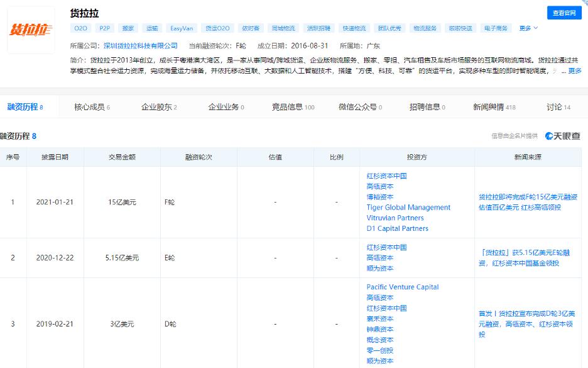Screen dimensions: 588x368
Task: Open 顺为资本 investor in E轮 row
Action: pos(380,268)
